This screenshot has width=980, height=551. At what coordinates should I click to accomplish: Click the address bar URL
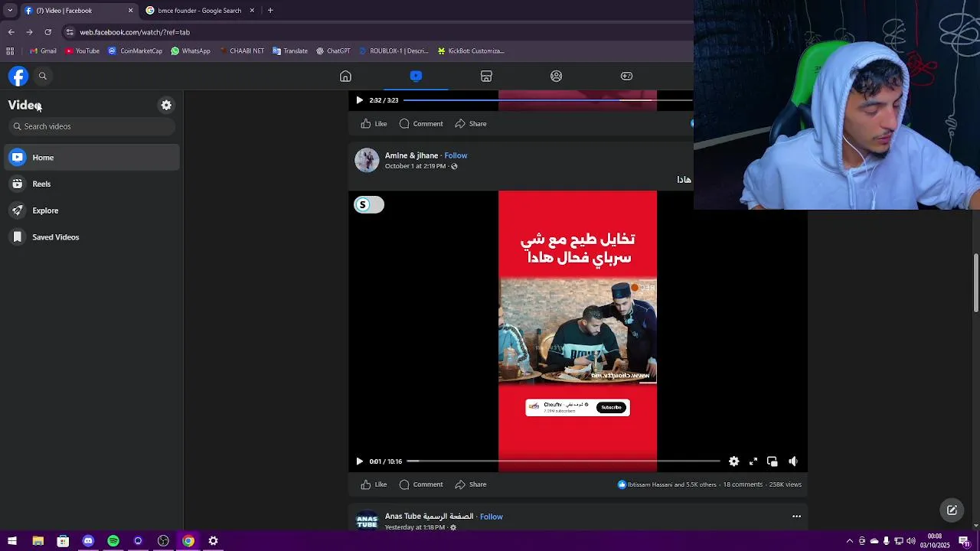tap(135, 32)
